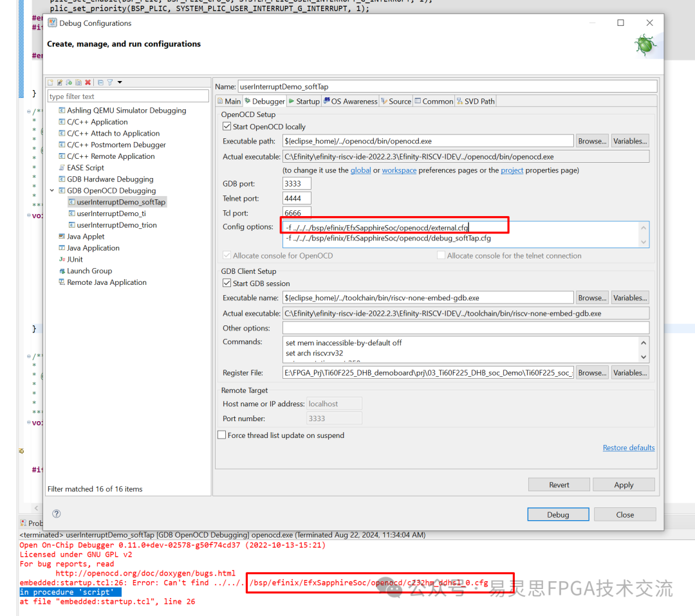Click the New launch configuration icon
The height and width of the screenshot is (616, 695).
click(51, 82)
